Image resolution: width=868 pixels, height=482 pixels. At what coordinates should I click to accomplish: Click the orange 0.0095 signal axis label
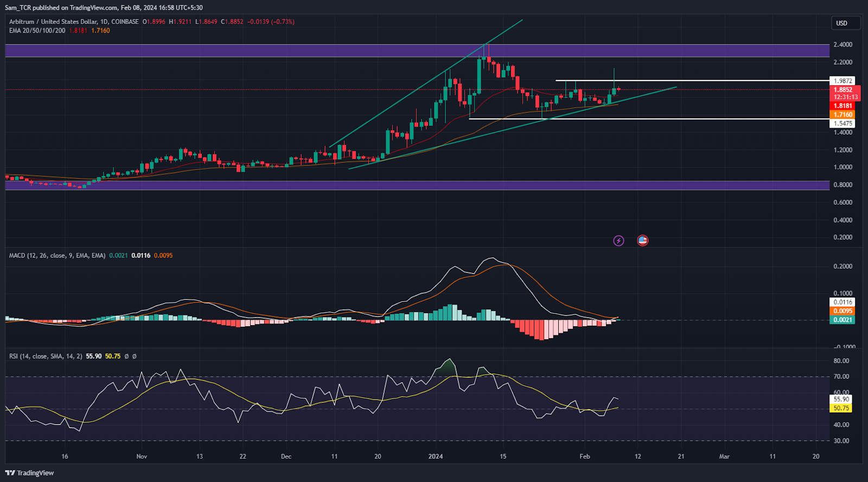tap(843, 311)
